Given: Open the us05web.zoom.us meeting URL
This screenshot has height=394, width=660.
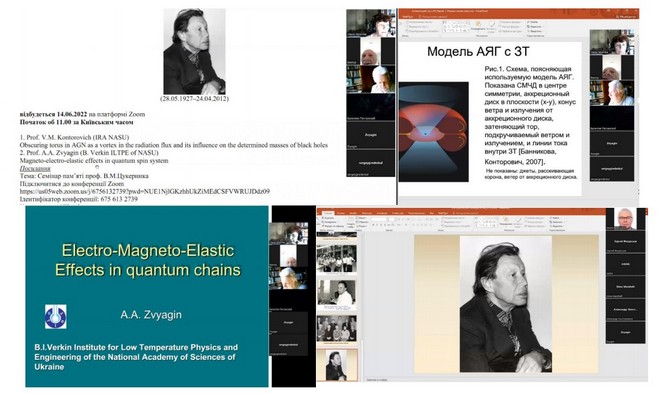Looking at the screenshot, I should pyautogui.click(x=145, y=191).
